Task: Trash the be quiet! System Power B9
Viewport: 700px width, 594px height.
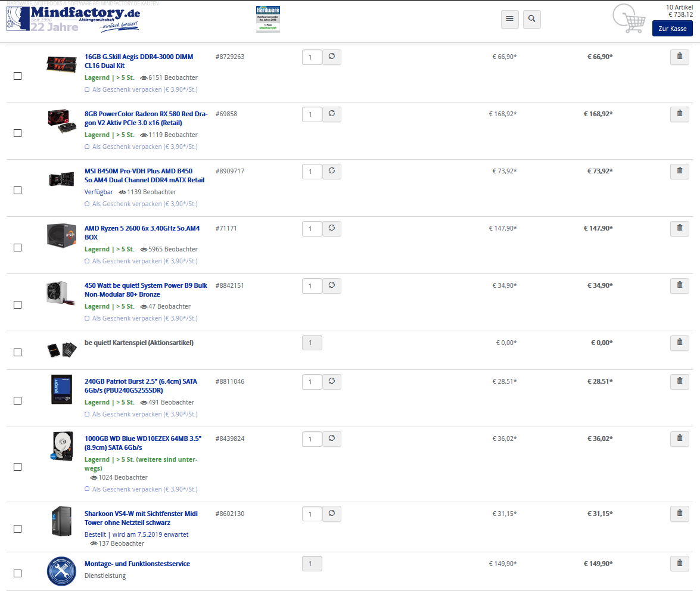Action: click(x=680, y=285)
